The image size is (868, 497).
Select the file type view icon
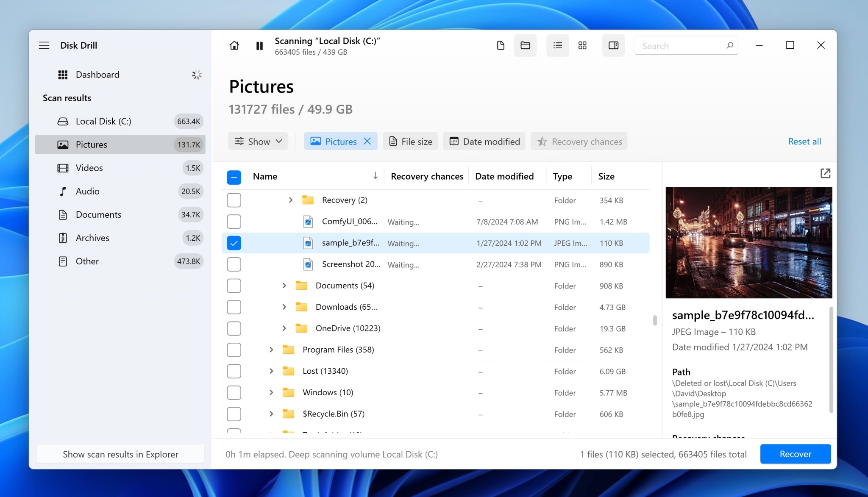(x=500, y=45)
